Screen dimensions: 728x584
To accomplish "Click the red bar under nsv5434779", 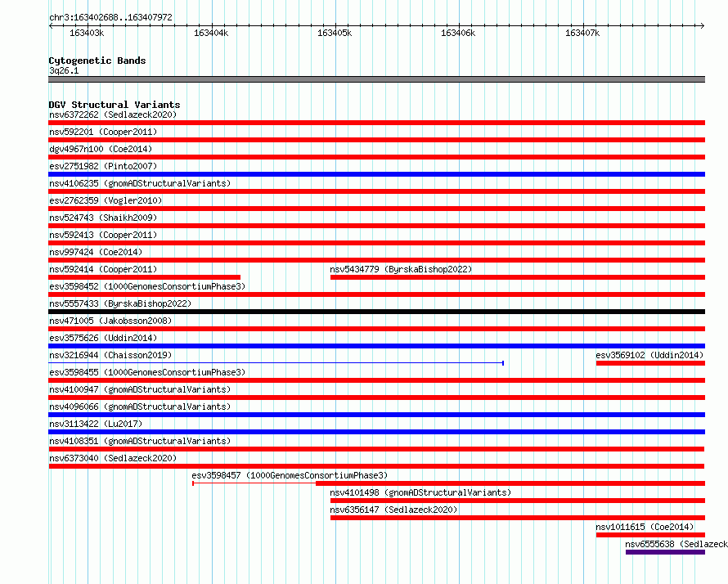I will (x=518, y=277).
